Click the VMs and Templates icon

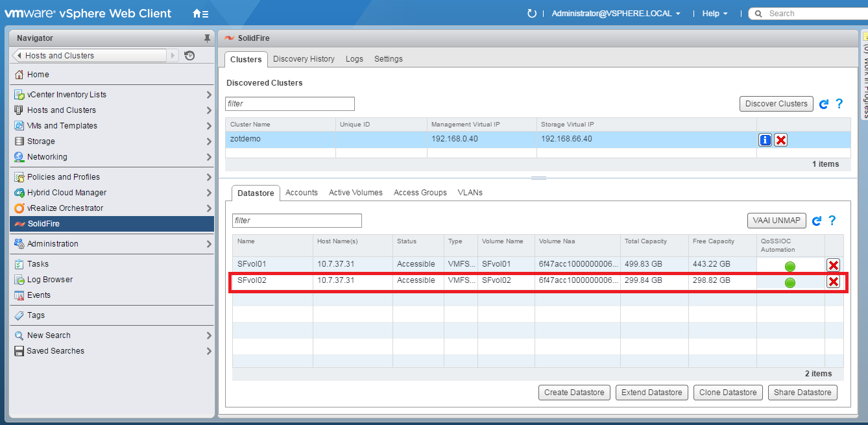pos(19,126)
